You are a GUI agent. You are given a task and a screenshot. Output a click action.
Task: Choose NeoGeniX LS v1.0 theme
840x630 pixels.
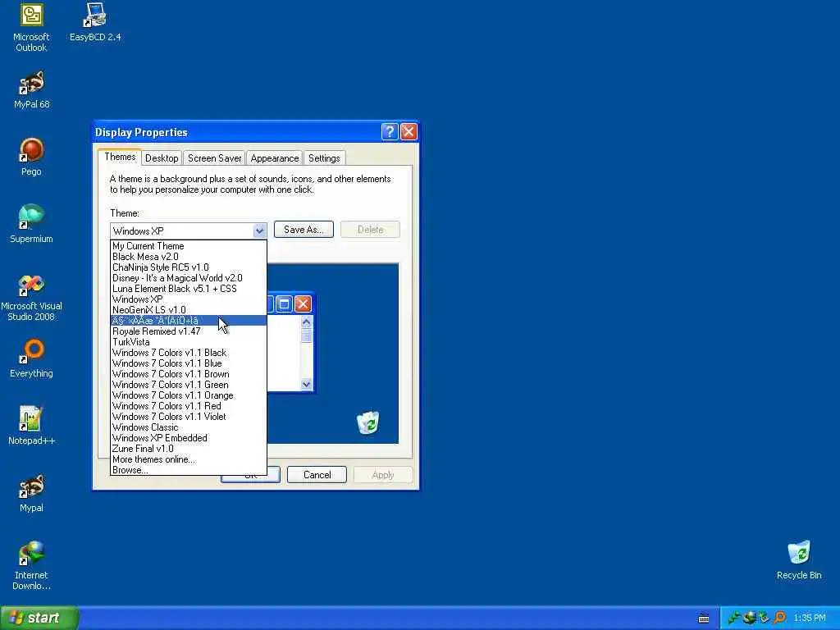coord(188,310)
